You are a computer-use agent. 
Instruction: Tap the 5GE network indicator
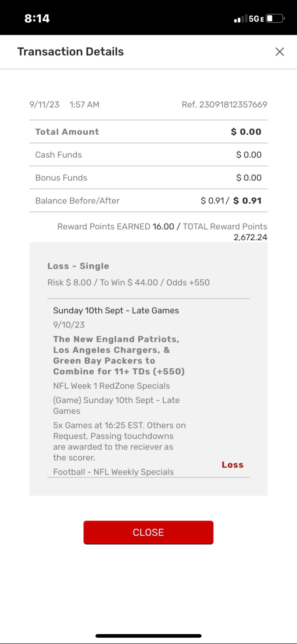tap(256, 19)
